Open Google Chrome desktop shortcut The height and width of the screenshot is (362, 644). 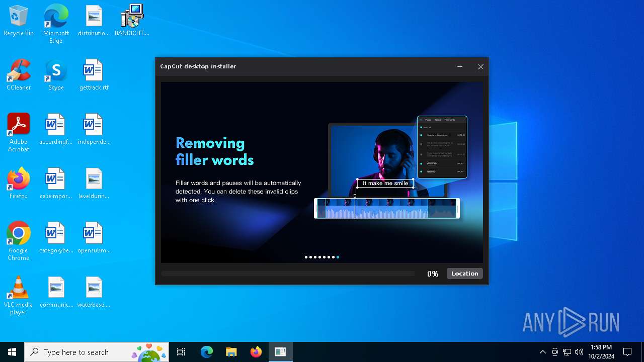pos(19,241)
